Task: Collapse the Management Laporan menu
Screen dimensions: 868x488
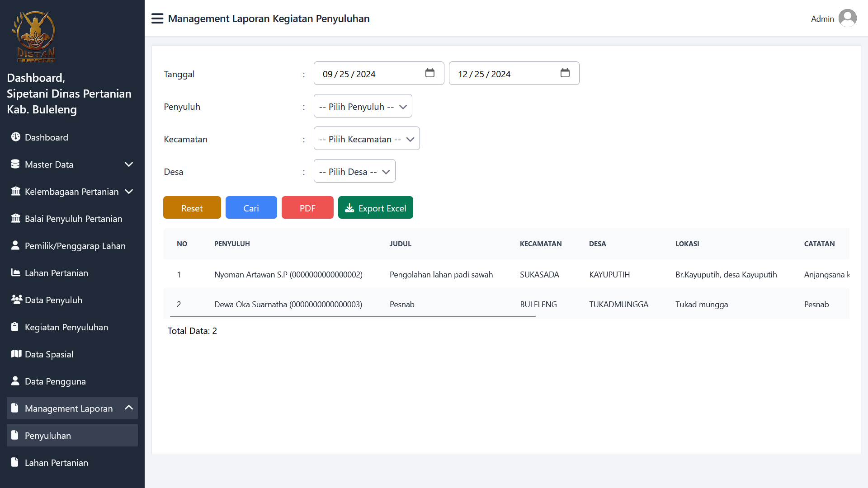Action: pyautogui.click(x=128, y=408)
